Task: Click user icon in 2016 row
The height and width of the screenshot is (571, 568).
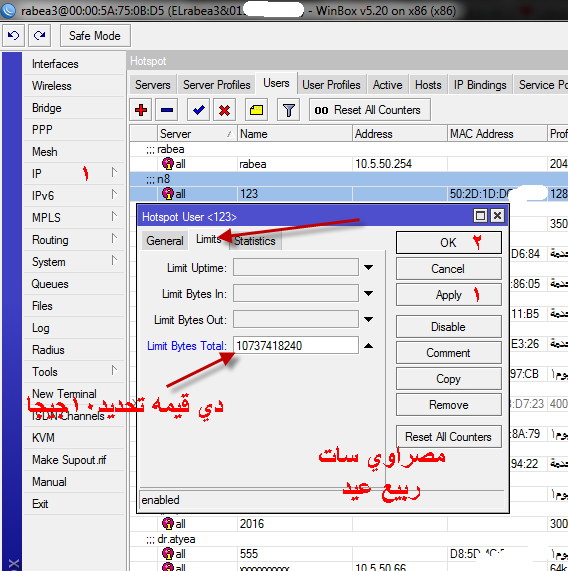Action: tap(168, 524)
